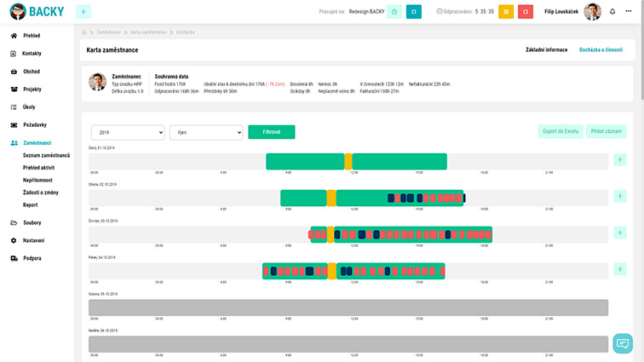Viewport: 644px width, 362px height.
Task: Open the month dropdown showing říjen
Action: pyautogui.click(x=205, y=132)
